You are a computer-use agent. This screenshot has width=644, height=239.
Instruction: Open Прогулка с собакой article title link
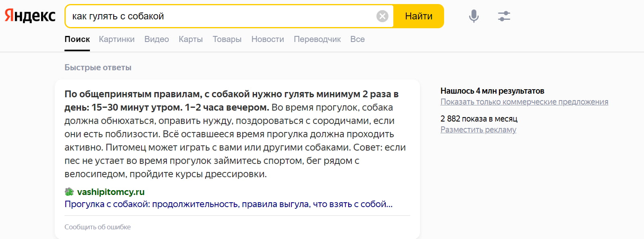coord(229,204)
